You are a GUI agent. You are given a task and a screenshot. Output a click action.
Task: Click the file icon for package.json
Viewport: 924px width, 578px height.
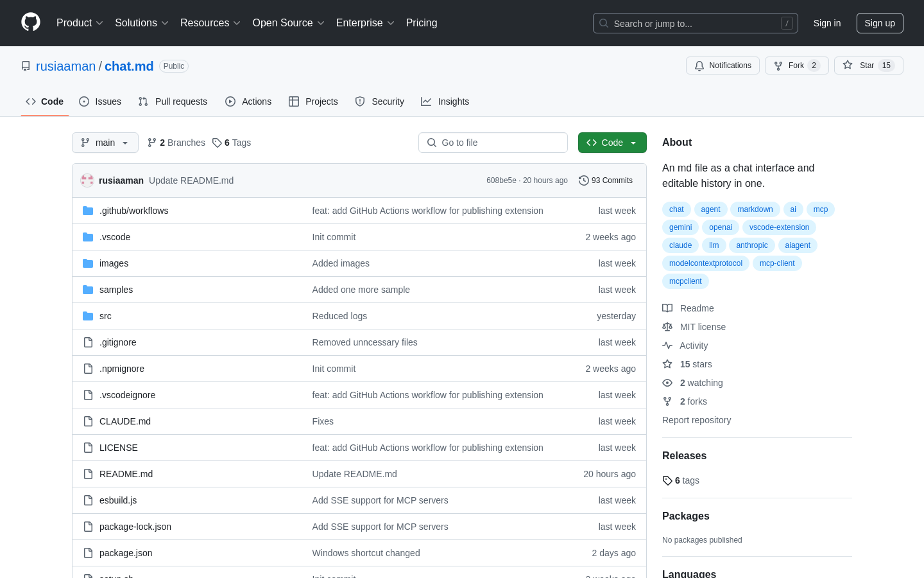point(88,553)
